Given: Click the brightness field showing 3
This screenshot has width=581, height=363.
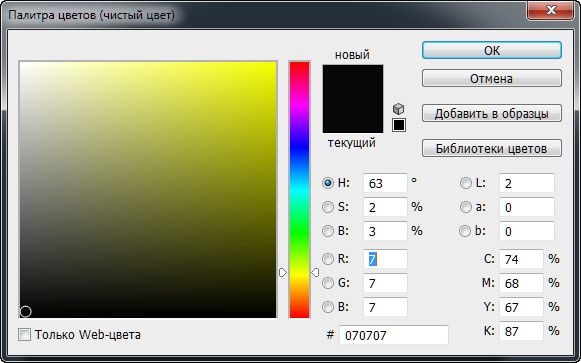Looking at the screenshot, I should pos(385,231).
